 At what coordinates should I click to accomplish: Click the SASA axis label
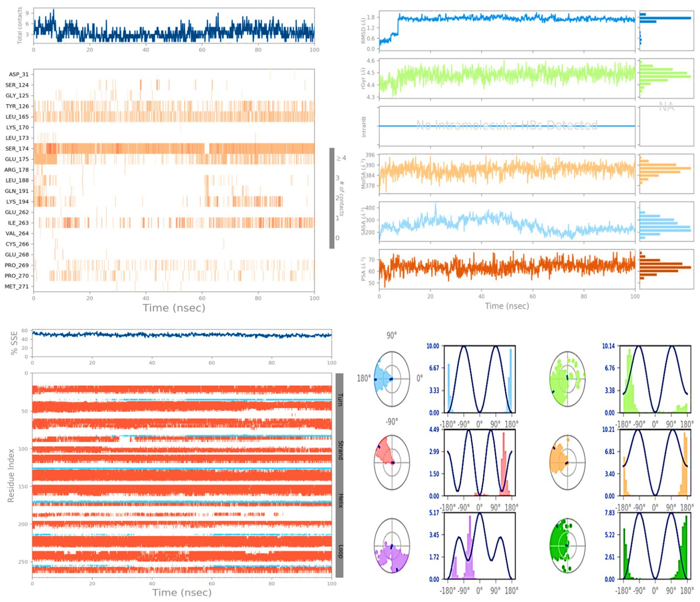(x=364, y=221)
